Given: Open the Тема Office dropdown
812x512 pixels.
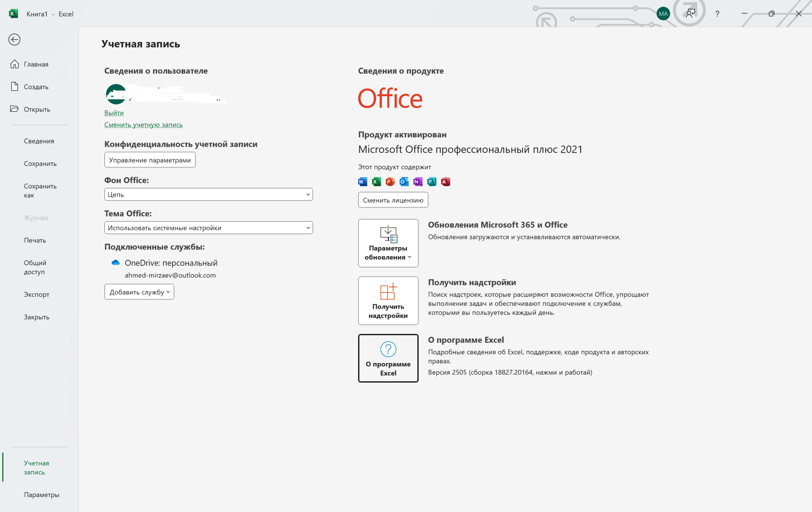Looking at the screenshot, I should [208, 228].
